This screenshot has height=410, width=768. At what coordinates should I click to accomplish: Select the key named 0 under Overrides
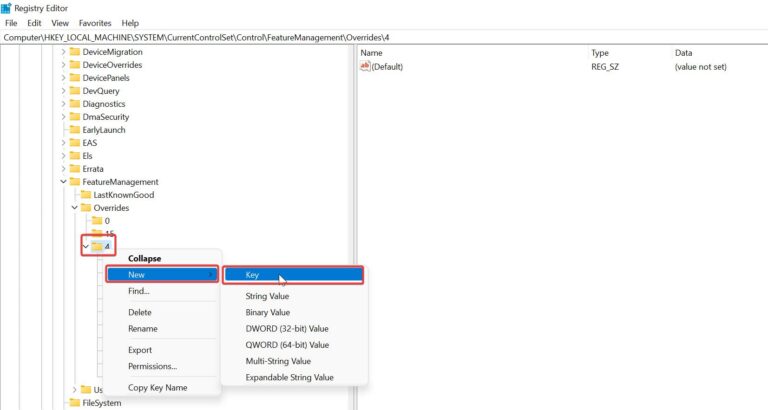tap(107, 221)
